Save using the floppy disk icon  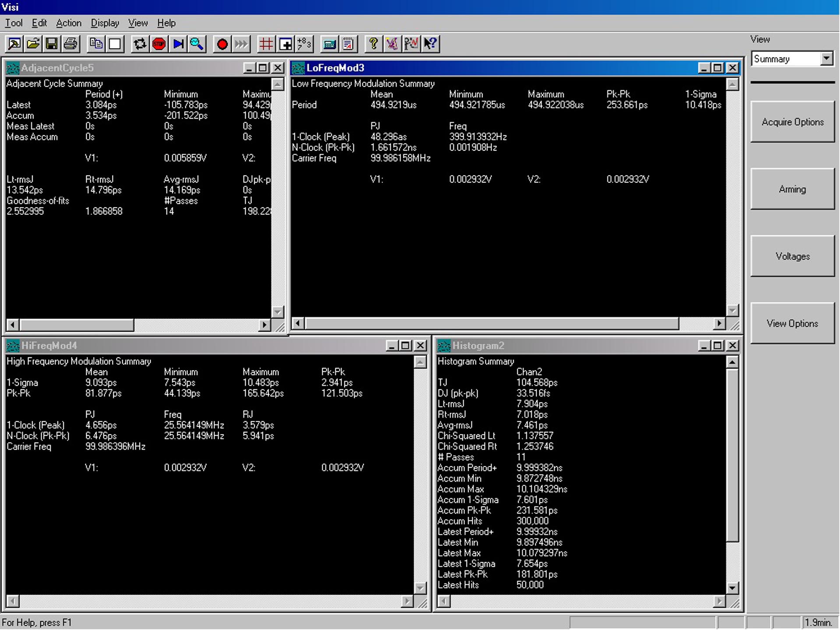click(x=52, y=44)
